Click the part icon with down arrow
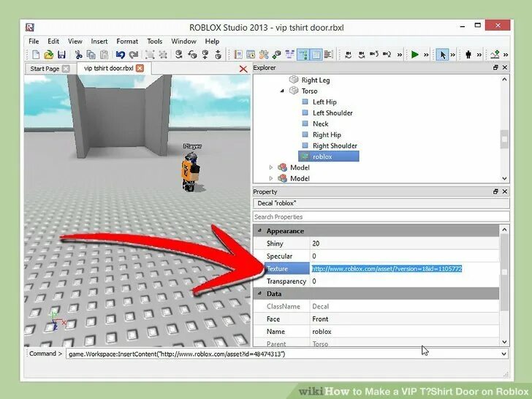 (205, 54)
